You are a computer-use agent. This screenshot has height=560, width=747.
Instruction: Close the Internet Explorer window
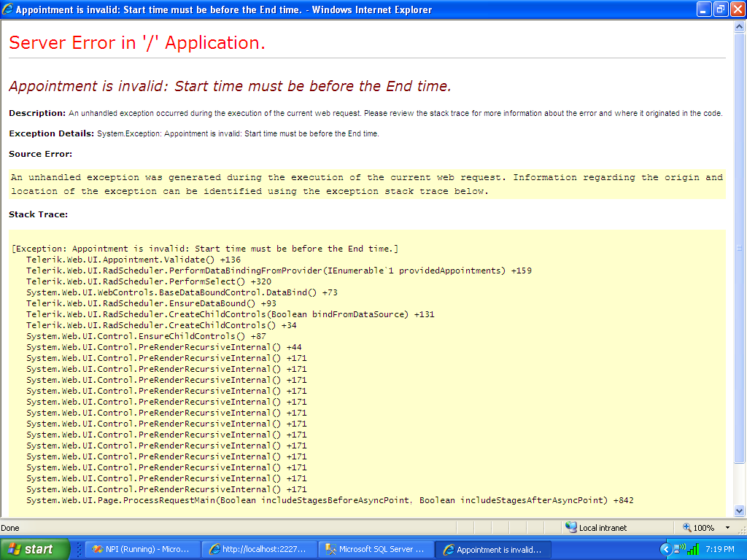737,9
